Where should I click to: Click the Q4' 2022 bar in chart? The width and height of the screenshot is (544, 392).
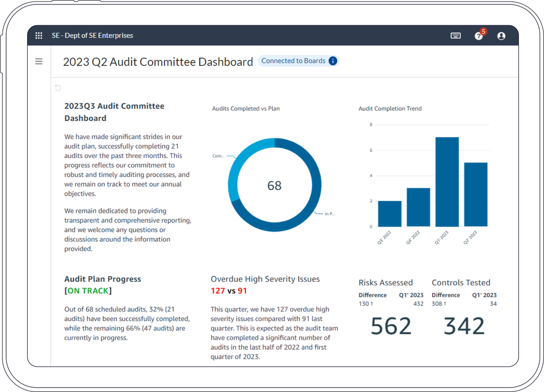[x=418, y=207]
